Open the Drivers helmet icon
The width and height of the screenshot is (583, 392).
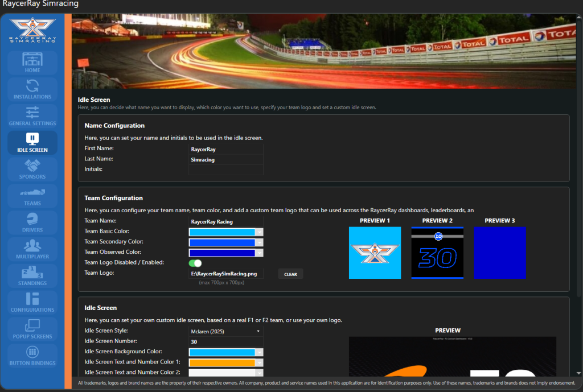coord(32,223)
